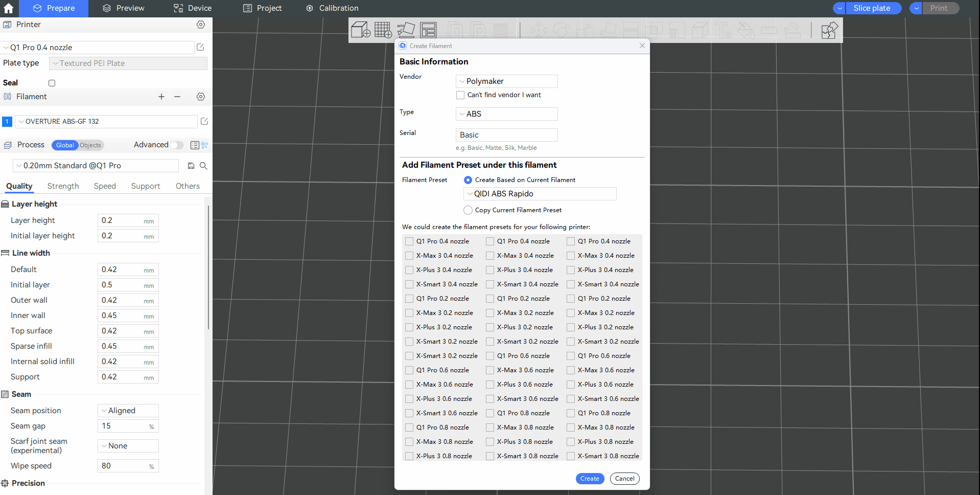Open the Vendor dropdown showing Polymaker
The image size is (980, 495).
(506, 81)
